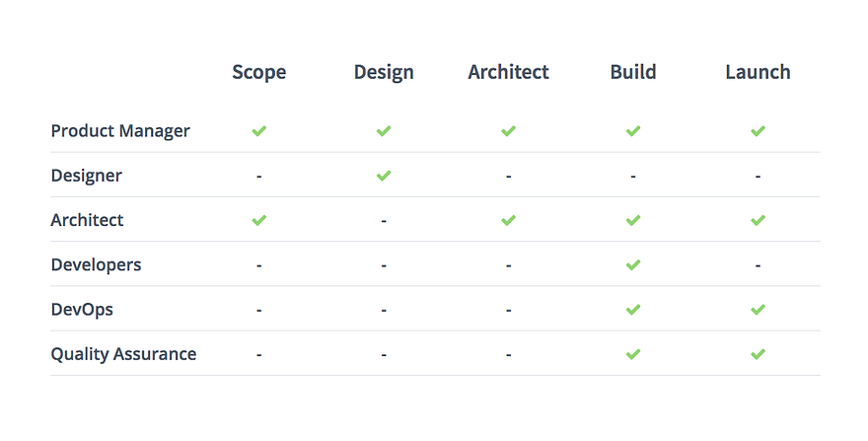Click the dash in Developers' Launch cell
The image size is (868, 441).
[x=758, y=265]
